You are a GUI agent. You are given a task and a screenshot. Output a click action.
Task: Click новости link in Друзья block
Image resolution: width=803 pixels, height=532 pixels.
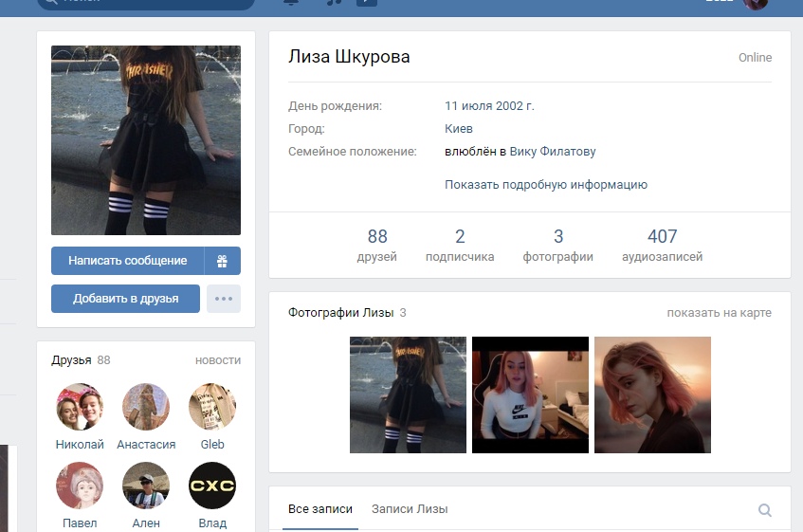218,360
